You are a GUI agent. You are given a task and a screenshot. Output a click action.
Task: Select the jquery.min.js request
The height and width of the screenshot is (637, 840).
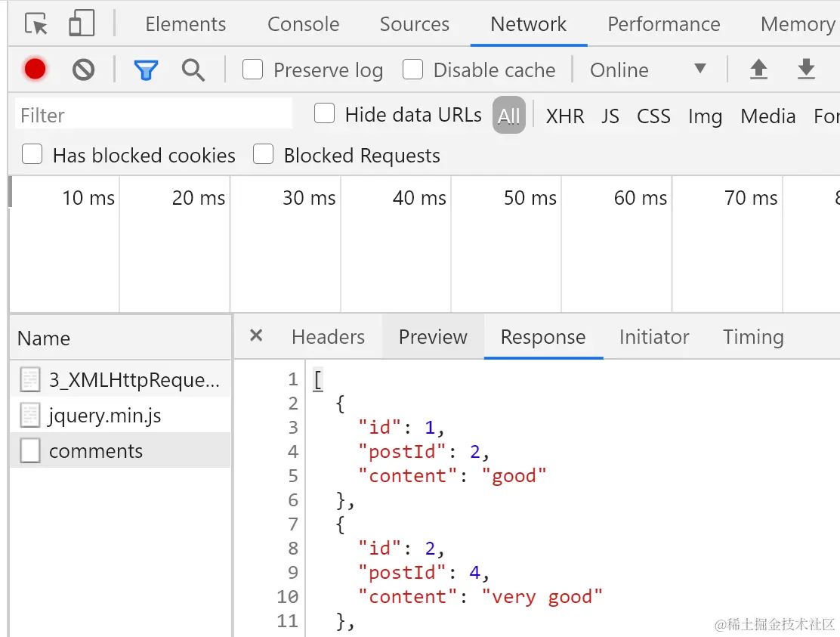[x=104, y=416]
